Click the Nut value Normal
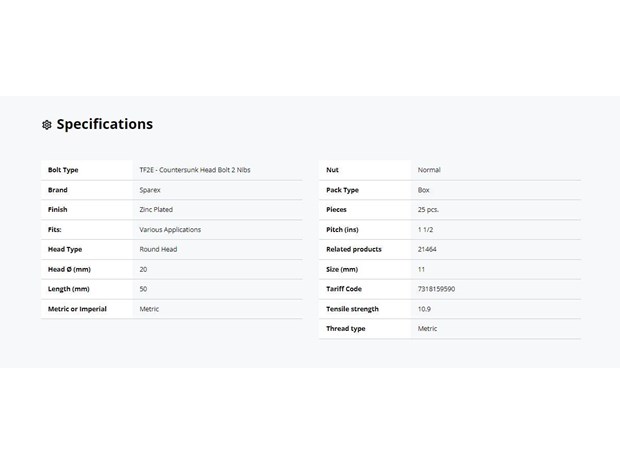The width and height of the screenshot is (620, 465). (x=429, y=170)
